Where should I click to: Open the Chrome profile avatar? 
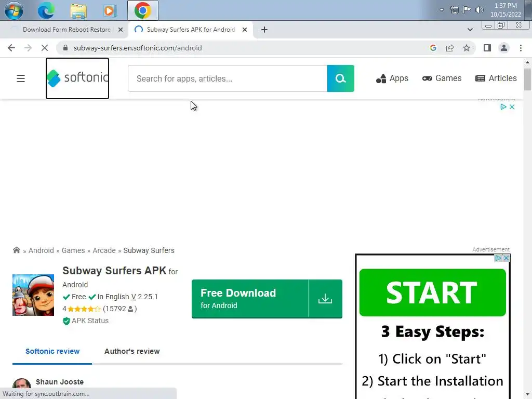[x=504, y=48]
